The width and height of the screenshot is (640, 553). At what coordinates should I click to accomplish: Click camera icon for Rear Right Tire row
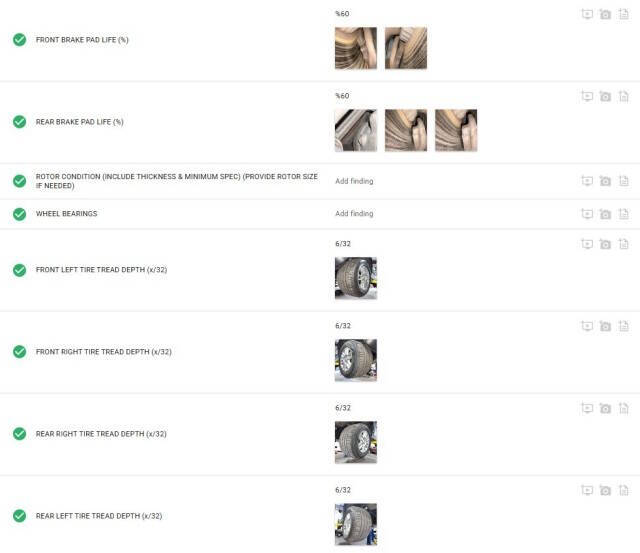point(605,408)
